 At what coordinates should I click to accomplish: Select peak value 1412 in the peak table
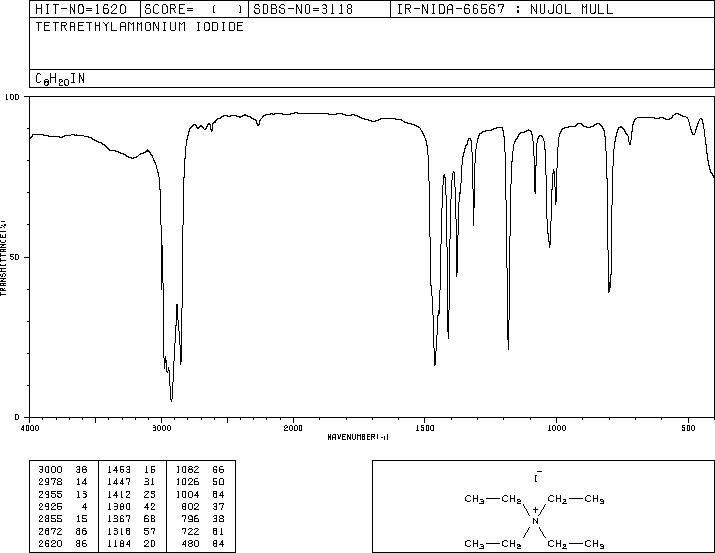[119, 494]
